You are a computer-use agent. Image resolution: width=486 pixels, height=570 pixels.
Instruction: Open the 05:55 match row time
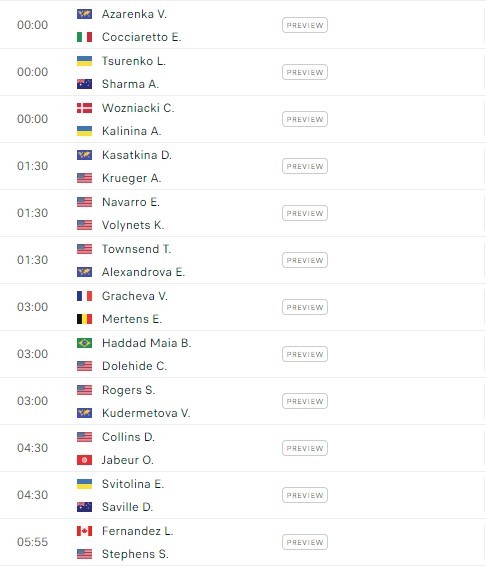(32, 542)
